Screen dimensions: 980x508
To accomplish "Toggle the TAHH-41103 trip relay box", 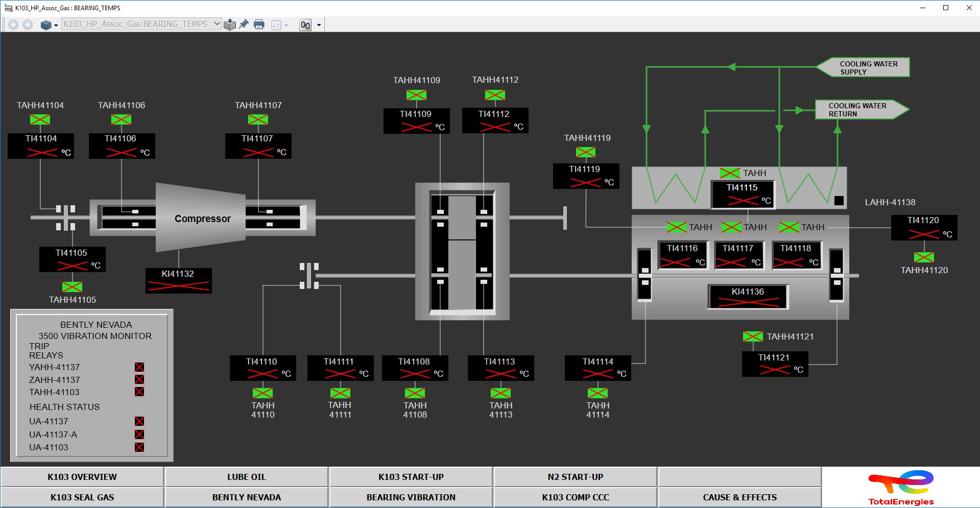I will pyautogui.click(x=139, y=392).
